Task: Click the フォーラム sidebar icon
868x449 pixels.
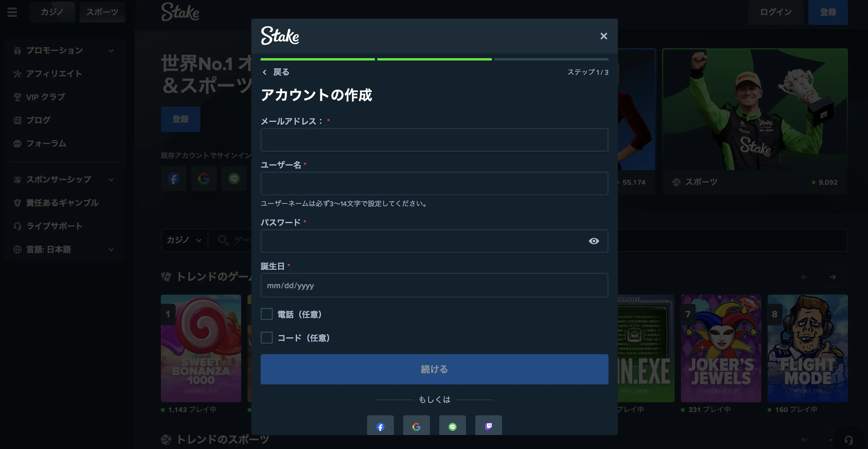Action: click(17, 143)
